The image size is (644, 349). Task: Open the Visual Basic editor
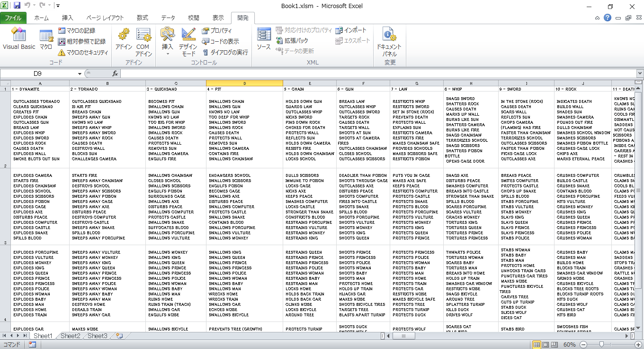(18, 39)
